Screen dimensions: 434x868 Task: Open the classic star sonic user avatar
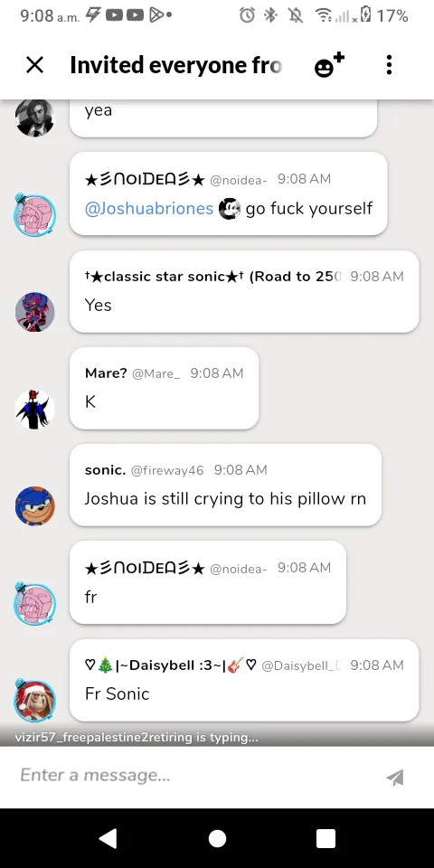click(35, 313)
